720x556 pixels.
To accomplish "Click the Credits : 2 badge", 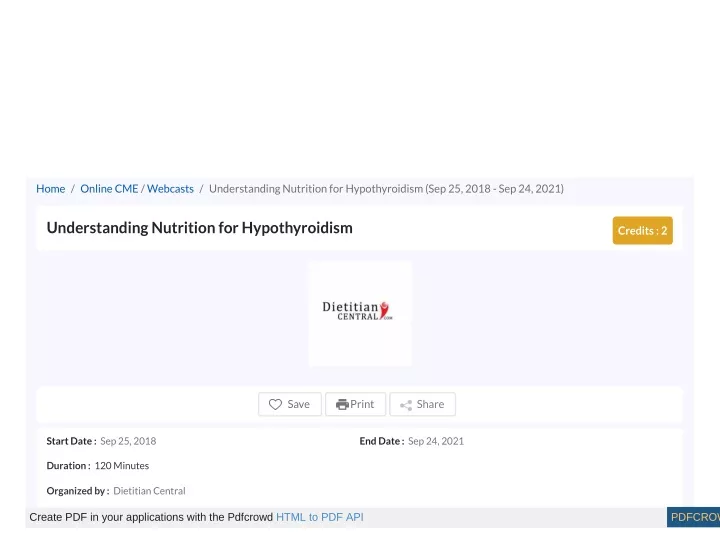I will [642, 230].
